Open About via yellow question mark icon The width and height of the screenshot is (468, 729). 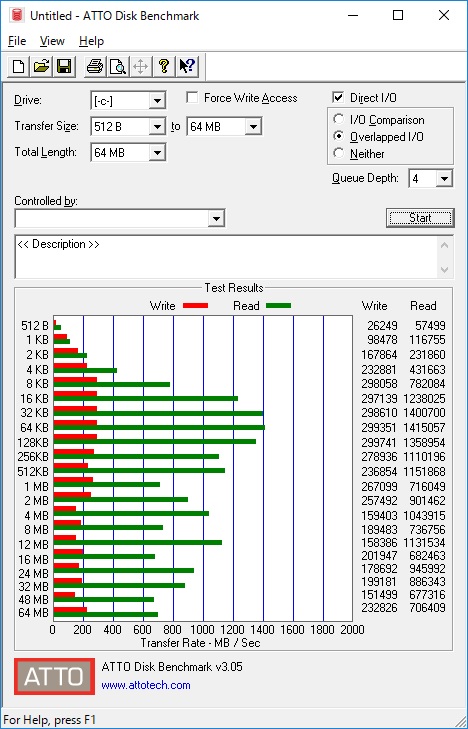(x=163, y=66)
